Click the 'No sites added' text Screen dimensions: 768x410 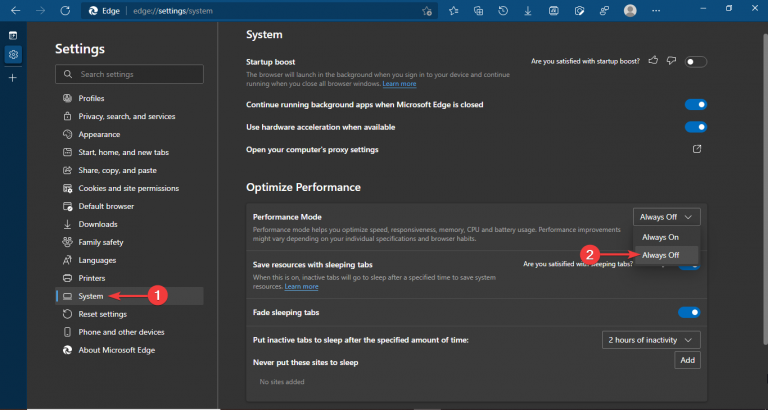click(x=282, y=382)
